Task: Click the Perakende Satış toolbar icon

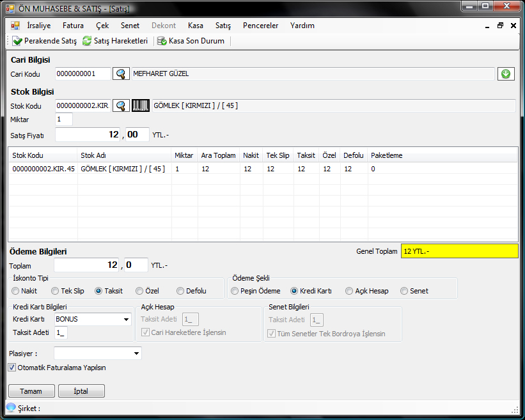Action: pos(17,41)
